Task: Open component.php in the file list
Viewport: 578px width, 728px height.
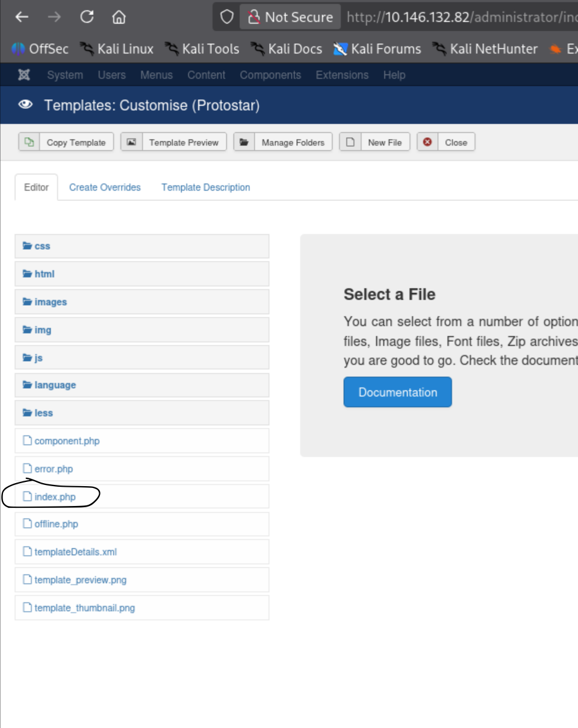Action: pos(142,441)
